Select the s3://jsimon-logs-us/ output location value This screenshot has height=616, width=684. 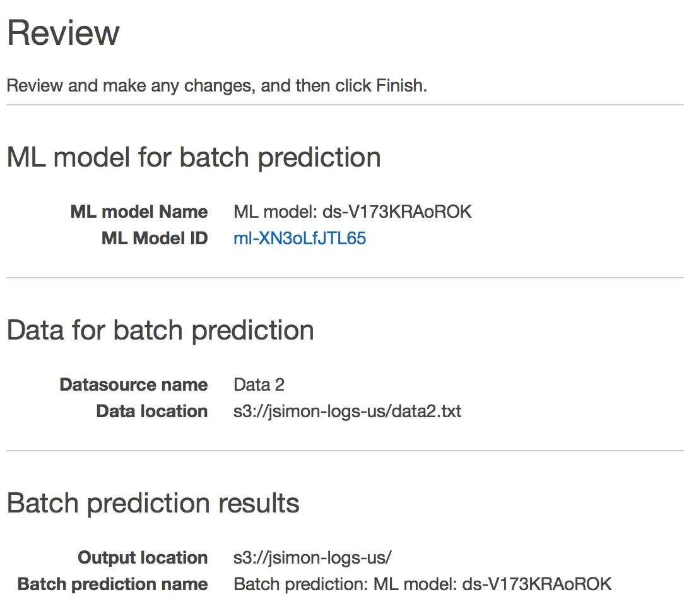[312, 557]
